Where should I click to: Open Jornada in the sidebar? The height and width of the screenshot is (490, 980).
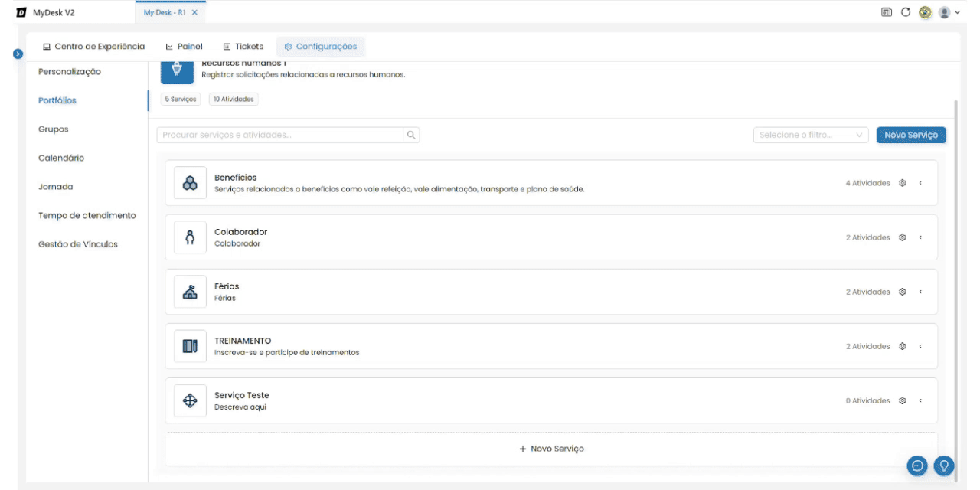[x=54, y=187]
